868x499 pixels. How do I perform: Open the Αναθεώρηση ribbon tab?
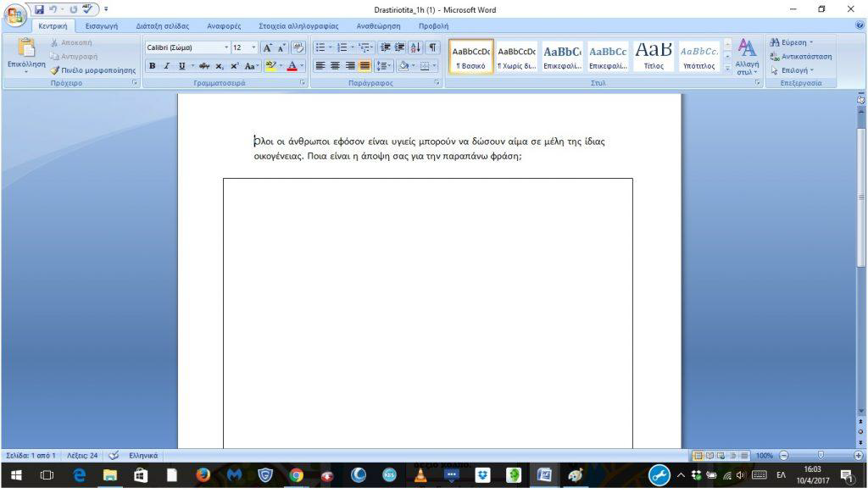[x=377, y=26]
